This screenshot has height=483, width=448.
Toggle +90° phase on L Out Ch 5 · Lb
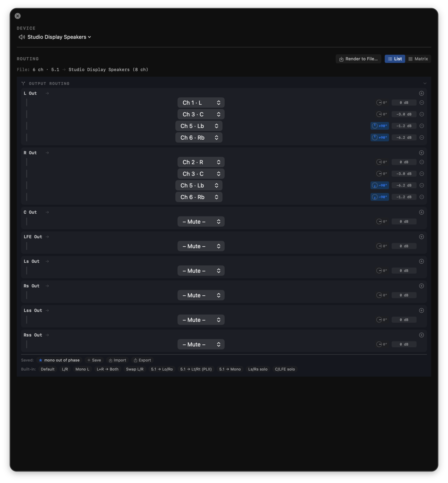(x=380, y=126)
